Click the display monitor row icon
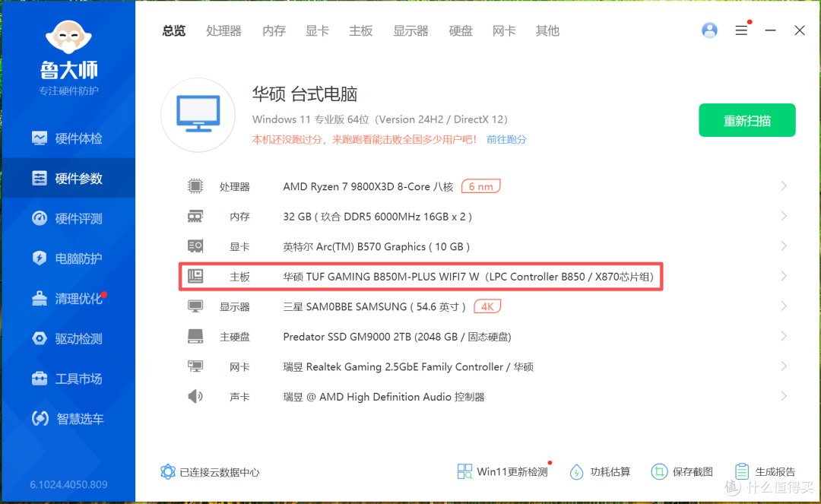 pos(195,306)
